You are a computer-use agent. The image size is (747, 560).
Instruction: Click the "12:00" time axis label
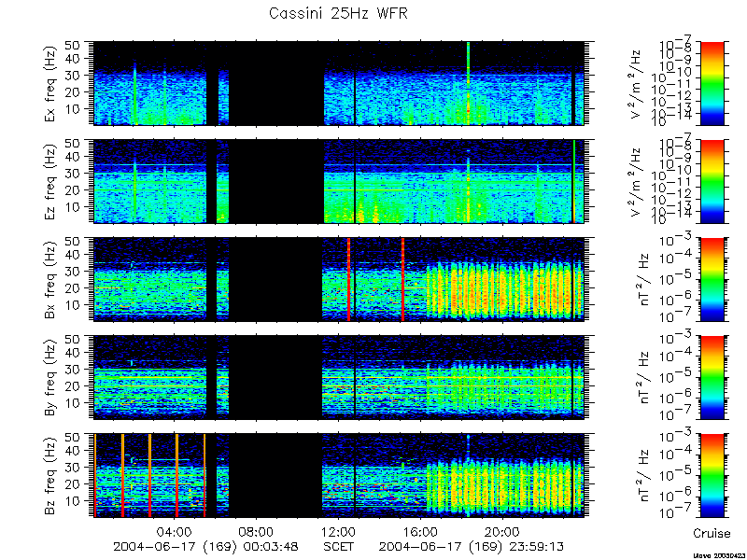(x=339, y=531)
